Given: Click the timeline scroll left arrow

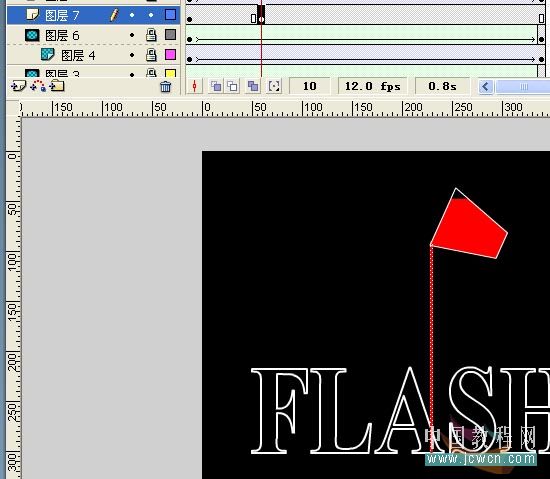Looking at the screenshot, I should coord(486,86).
